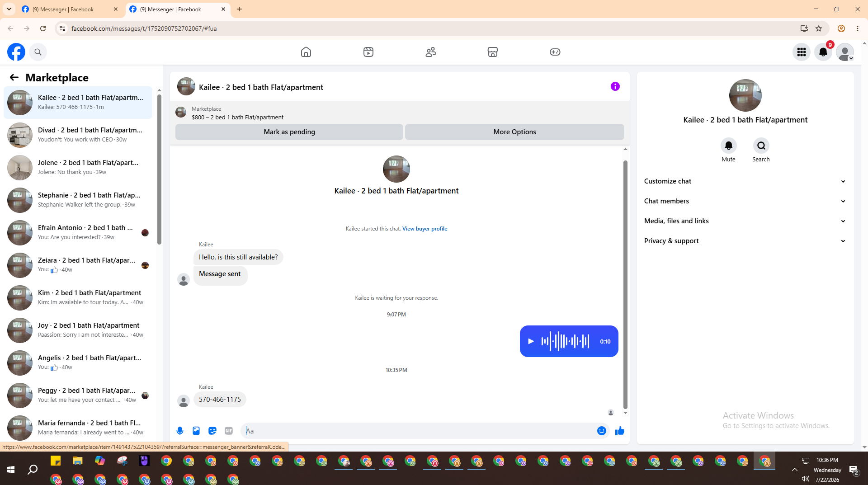Click the listing thumbnail in right panel
868x485 pixels.
pyautogui.click(x=745, y=95)
